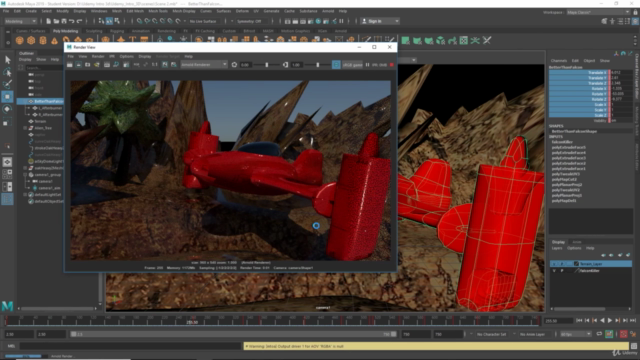Create a polygon cube from shelf

31,40
